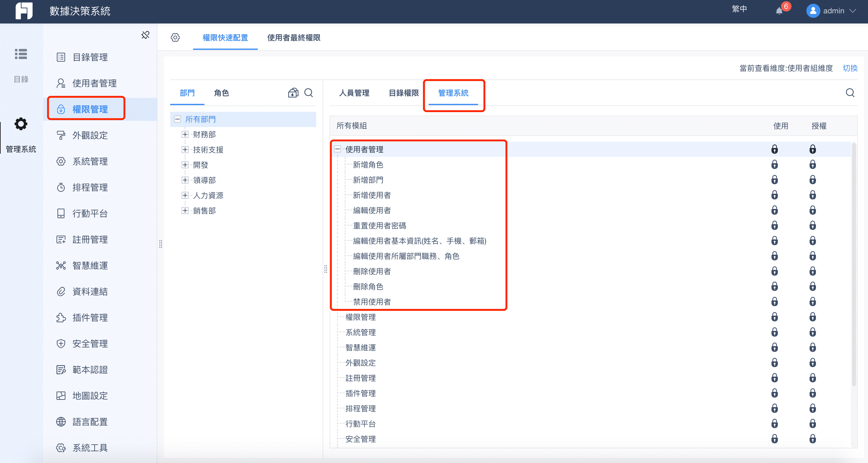
Task: Click the search icon in the module panel
Action: (850, 93)
